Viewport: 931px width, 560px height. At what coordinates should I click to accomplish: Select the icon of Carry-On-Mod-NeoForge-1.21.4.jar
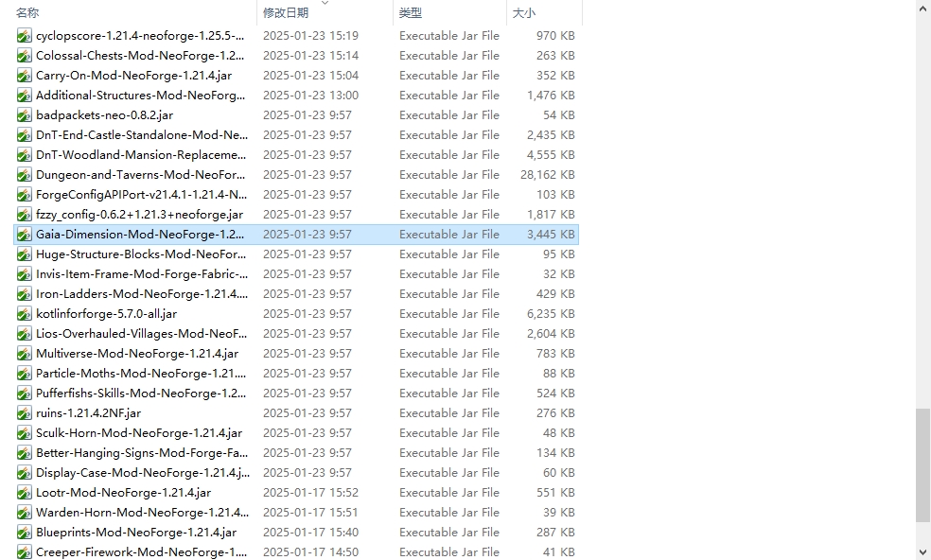click(24, 76)
